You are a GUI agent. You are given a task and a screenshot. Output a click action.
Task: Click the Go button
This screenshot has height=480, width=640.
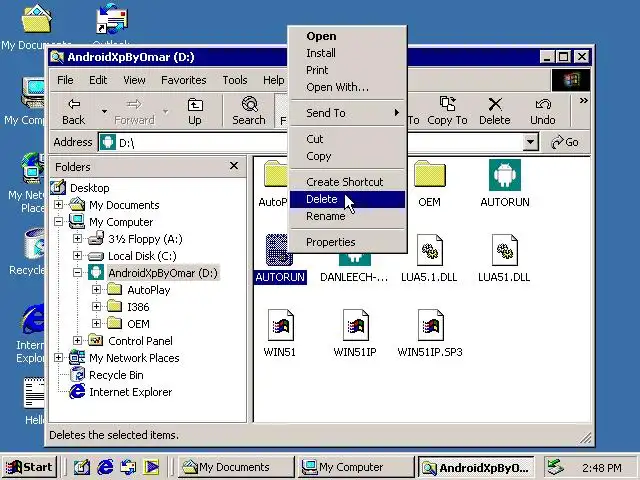565,142
